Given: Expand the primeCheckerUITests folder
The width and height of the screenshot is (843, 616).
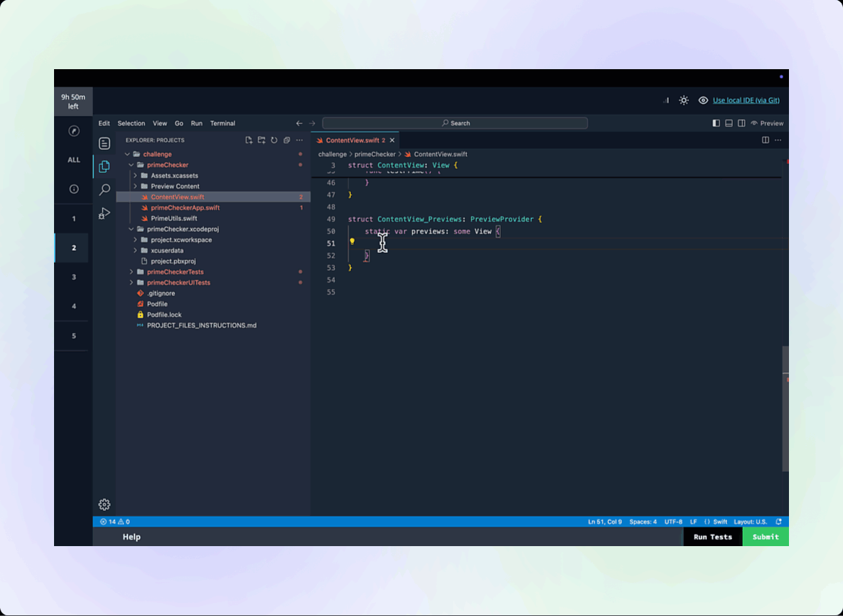Looking at the screenshot, I should [131, 282].
